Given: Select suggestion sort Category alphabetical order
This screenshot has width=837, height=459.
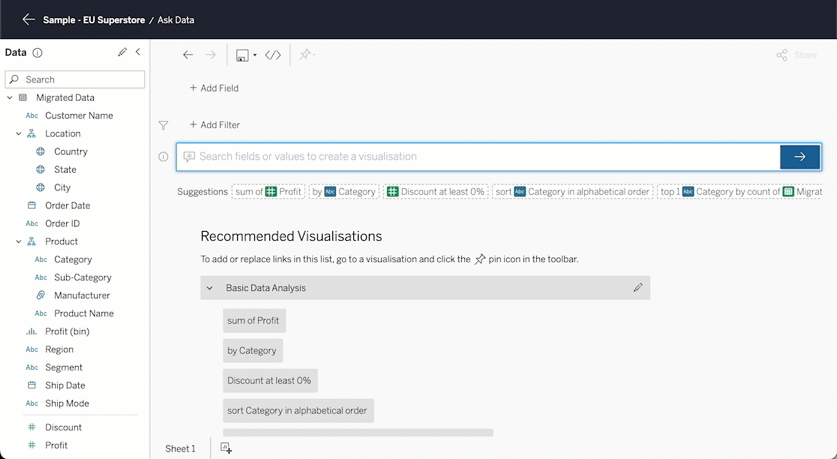Looking at the screenshot, I should [572, 192].
